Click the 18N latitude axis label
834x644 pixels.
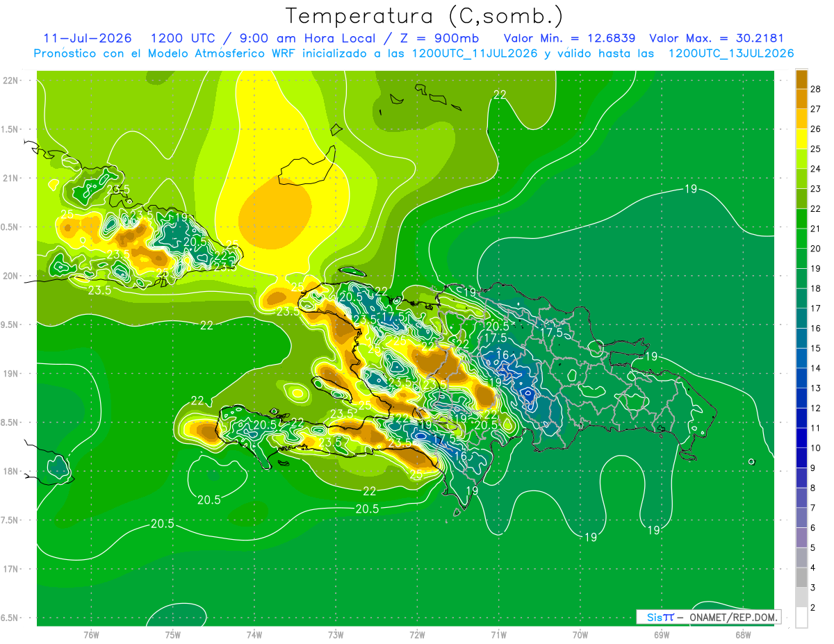click(x=10, y=471)
